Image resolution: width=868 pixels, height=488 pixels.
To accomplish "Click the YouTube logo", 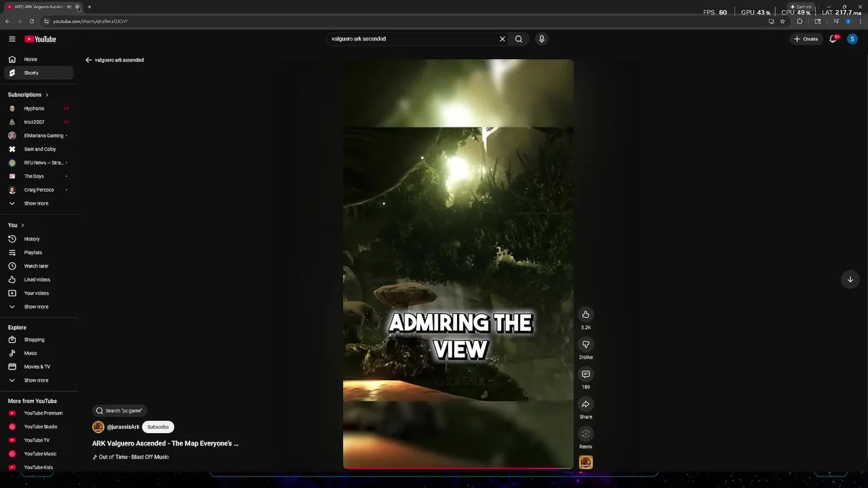I will [41, 39].
